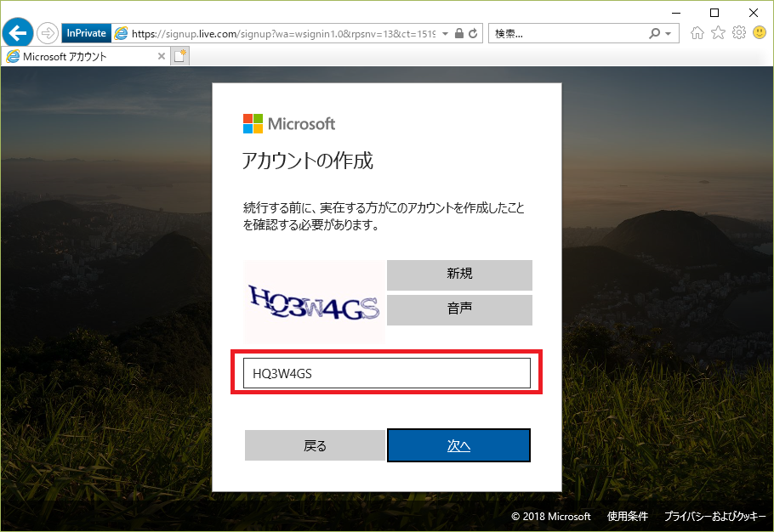The height and width of the screenshot is (532, 774).
Task: Play audio captcha with 音声
Action: point(459,309)
